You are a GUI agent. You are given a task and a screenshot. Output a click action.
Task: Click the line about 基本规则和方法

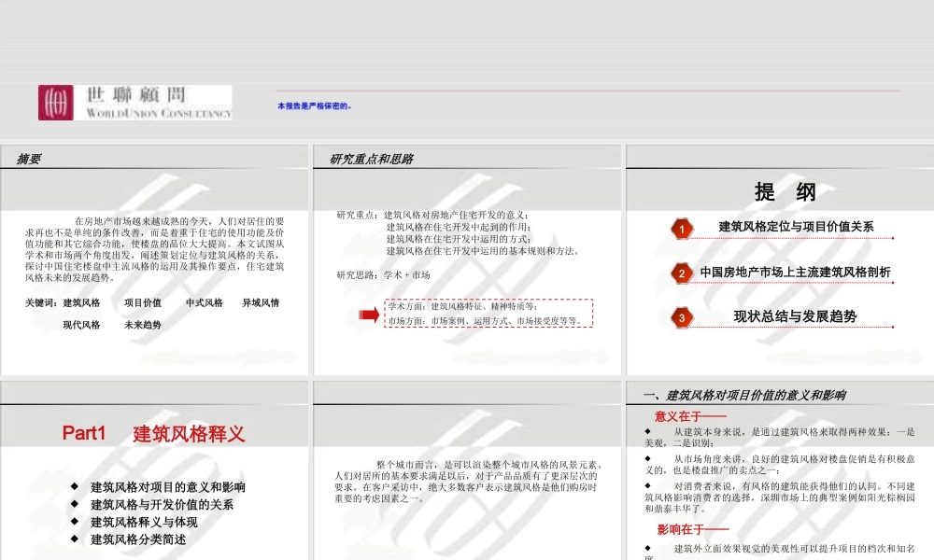pos(483,251)
